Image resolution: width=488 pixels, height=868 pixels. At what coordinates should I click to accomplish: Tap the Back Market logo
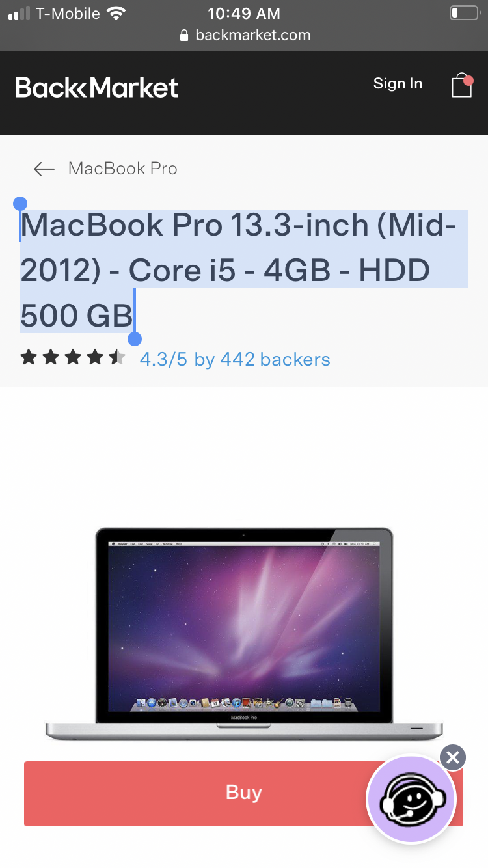click(x=96, y=87)
